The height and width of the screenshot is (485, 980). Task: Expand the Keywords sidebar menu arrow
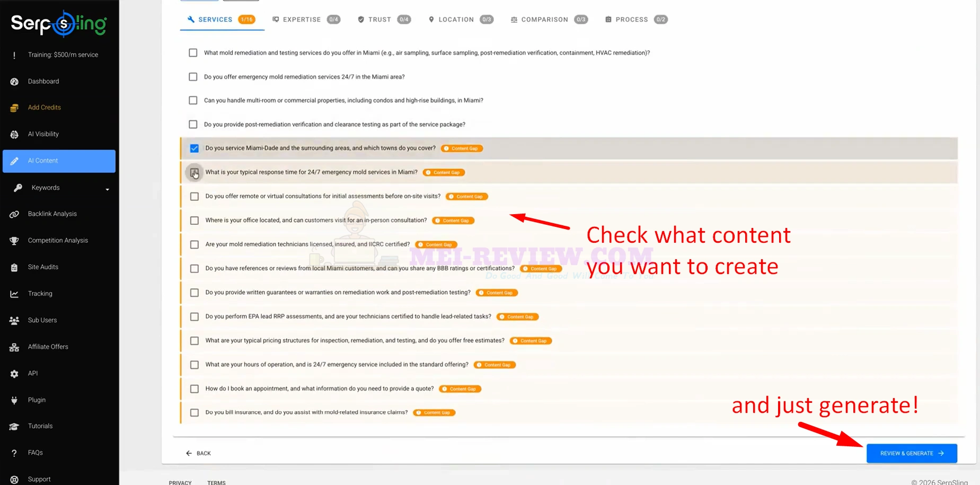(x=107, y=189)
